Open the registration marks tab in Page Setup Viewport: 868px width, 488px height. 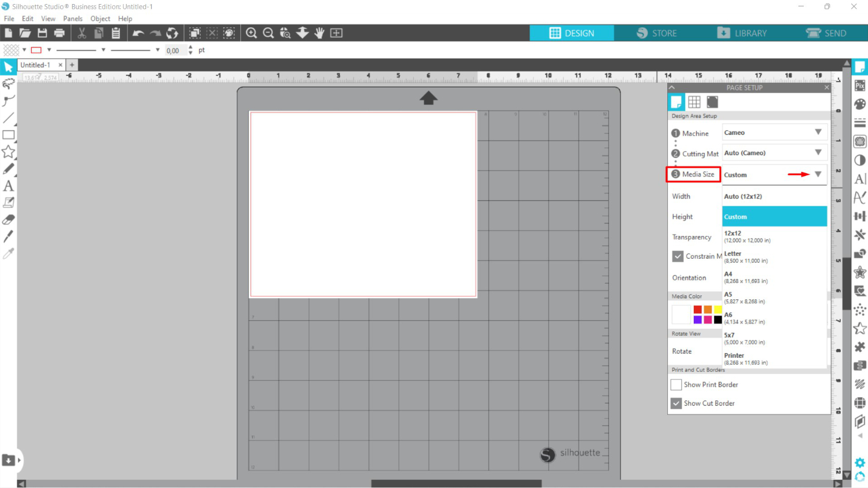click(x=712, y=102)
